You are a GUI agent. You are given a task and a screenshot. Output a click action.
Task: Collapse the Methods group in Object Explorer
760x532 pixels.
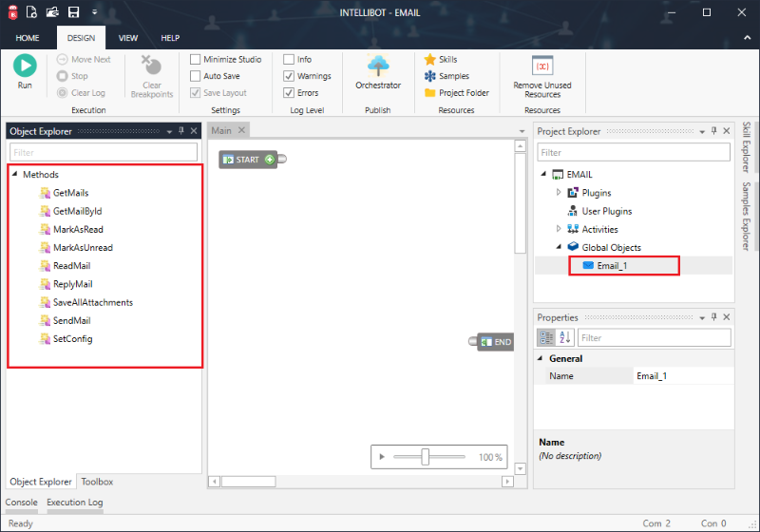tap(15, 175)
